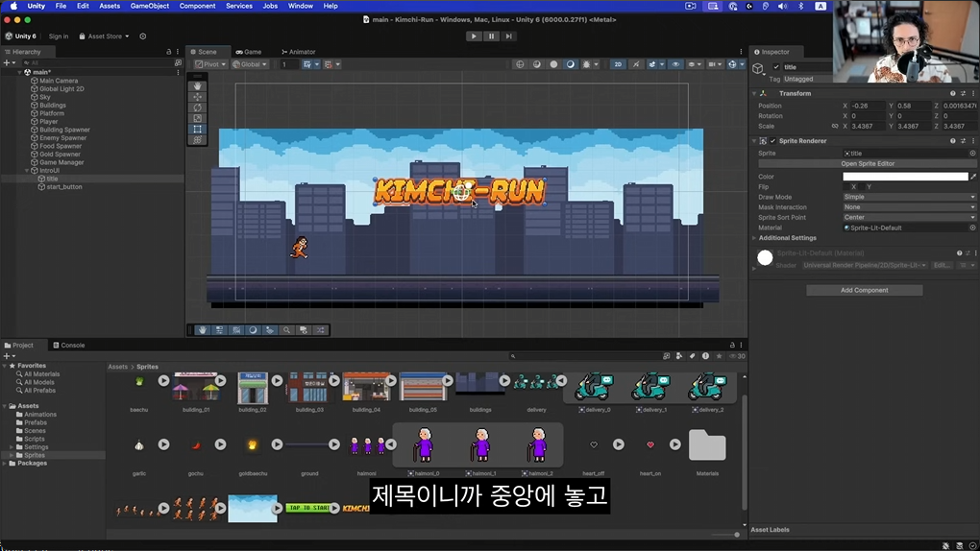The height and width of the screenshot is (551, 980).
Task: Click the Pause button in toolbar
Action: pos(491,36)
